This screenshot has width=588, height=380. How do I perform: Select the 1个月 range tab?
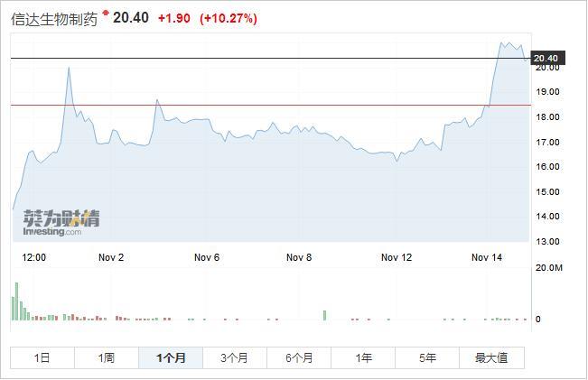coord(171,357)
